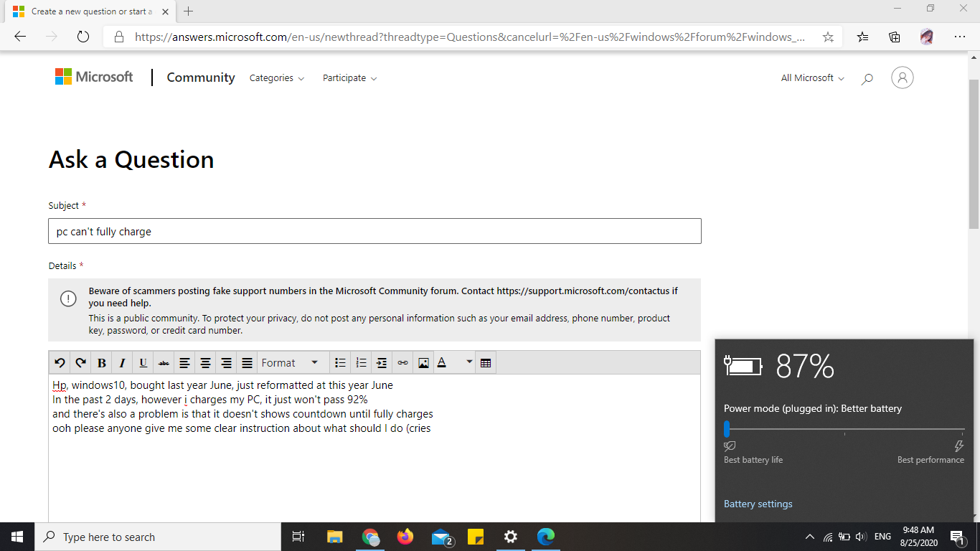Go to Microsoft home via logo

click(94, 77)
